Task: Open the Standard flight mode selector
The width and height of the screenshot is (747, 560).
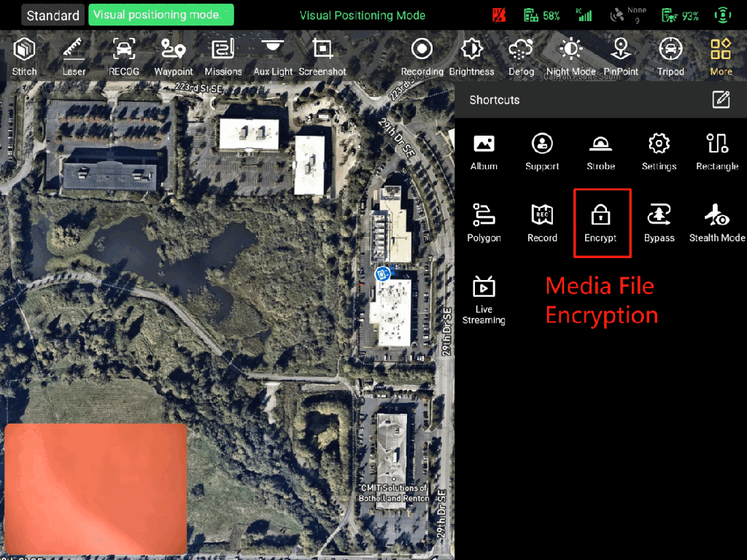Action: click(x=53, y=15)
